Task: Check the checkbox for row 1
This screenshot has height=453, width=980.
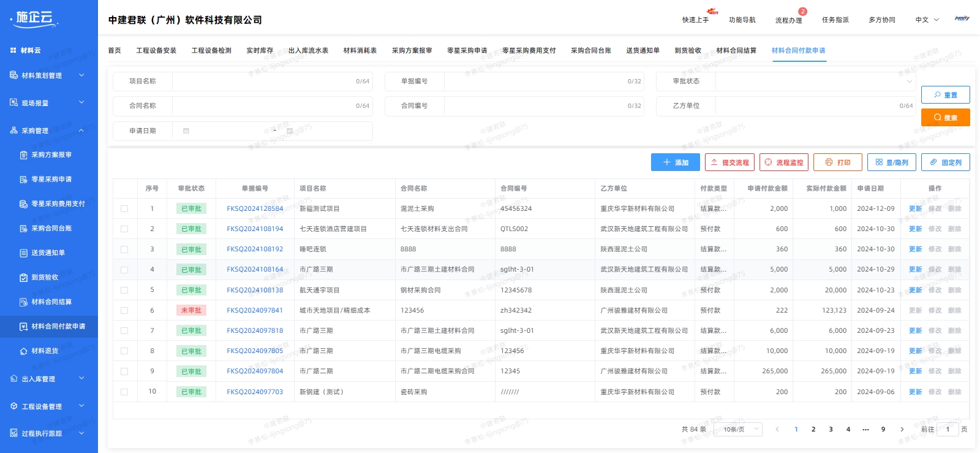Action: tap(124, 209)
